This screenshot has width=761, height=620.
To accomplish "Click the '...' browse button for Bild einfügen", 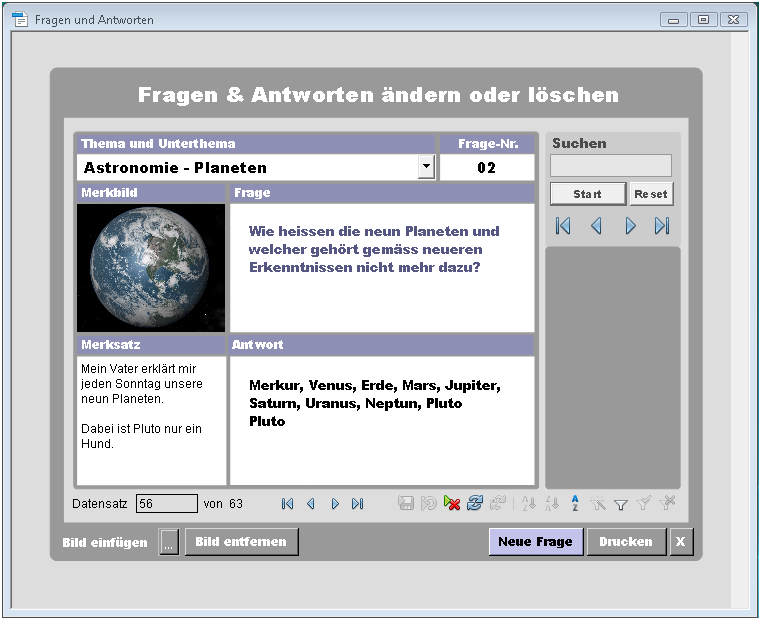I will tap(169, 543).
